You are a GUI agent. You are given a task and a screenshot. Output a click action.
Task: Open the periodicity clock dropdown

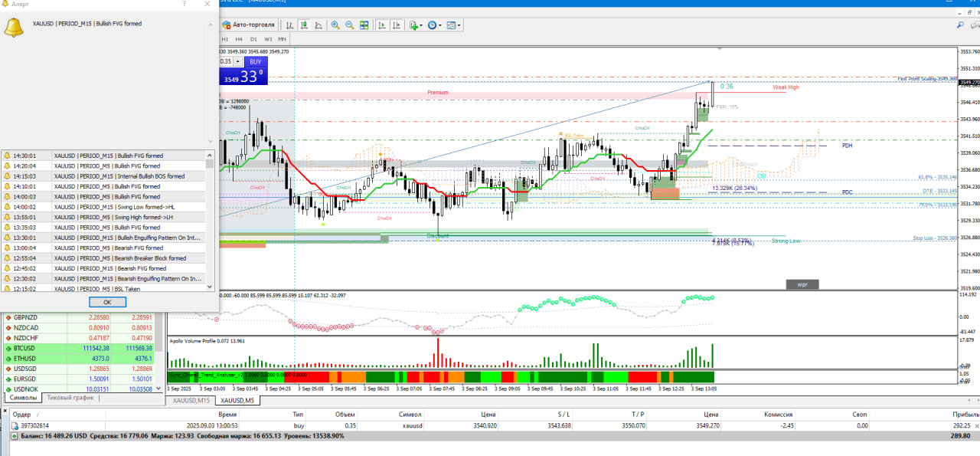(434, 25)
